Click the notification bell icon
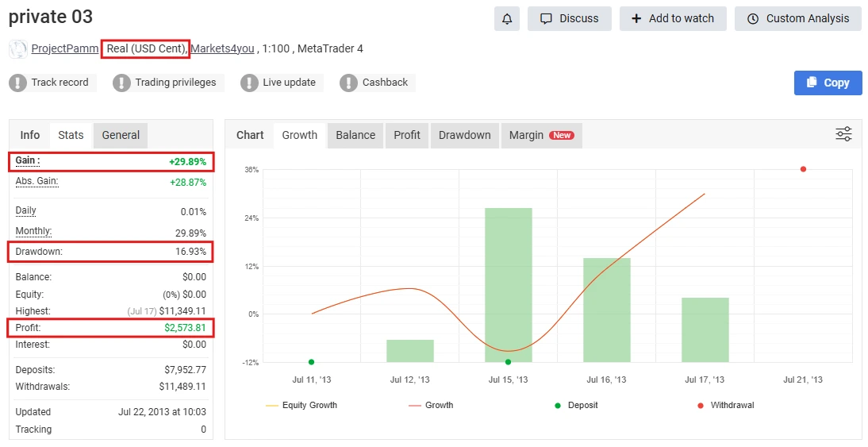 point(506,19)
